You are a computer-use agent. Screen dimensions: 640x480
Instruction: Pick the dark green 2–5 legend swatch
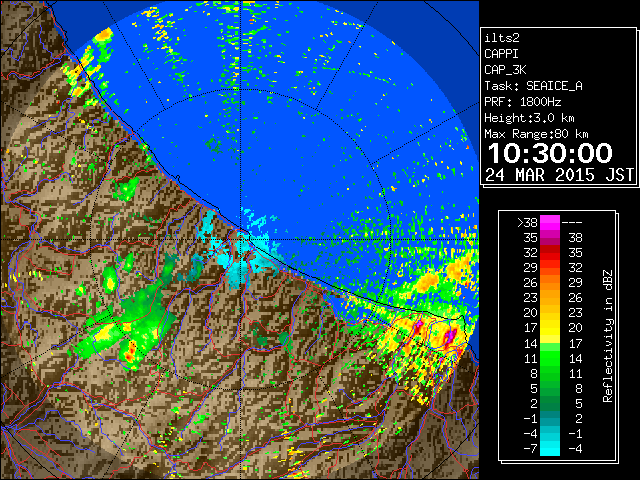pyautogui.click(x=550, y=403)
